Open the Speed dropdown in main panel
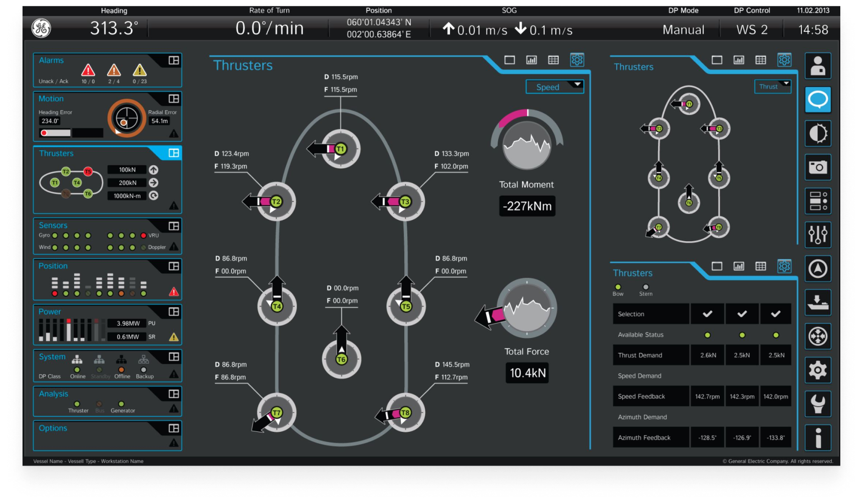The image size is (862, 504). point(555,87)
